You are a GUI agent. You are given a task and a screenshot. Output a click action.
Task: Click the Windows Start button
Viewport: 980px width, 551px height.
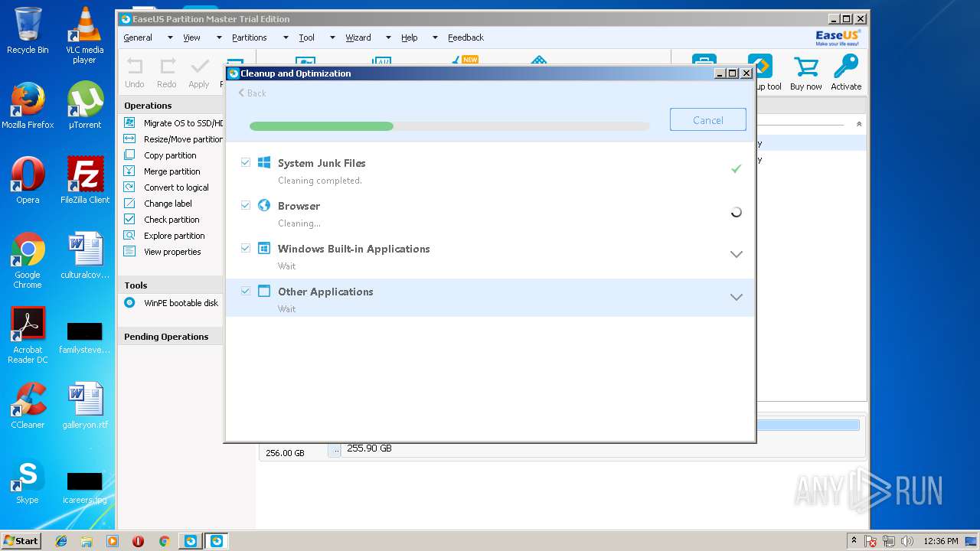(21, 540)
